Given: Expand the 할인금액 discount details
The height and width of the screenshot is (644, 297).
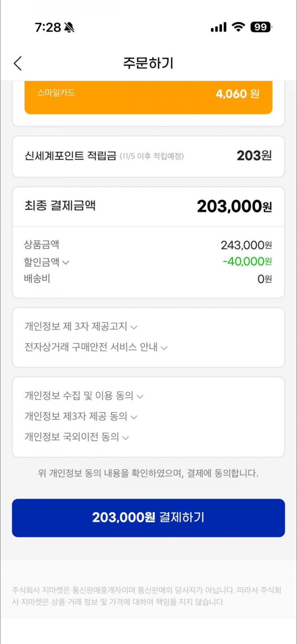Looking at the screenshot, I should [x=47, y=262].
